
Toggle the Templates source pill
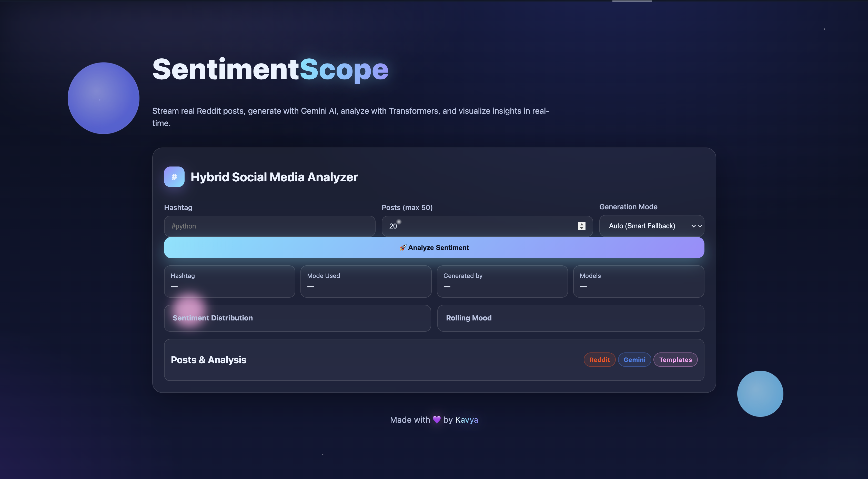coord(675,359)
